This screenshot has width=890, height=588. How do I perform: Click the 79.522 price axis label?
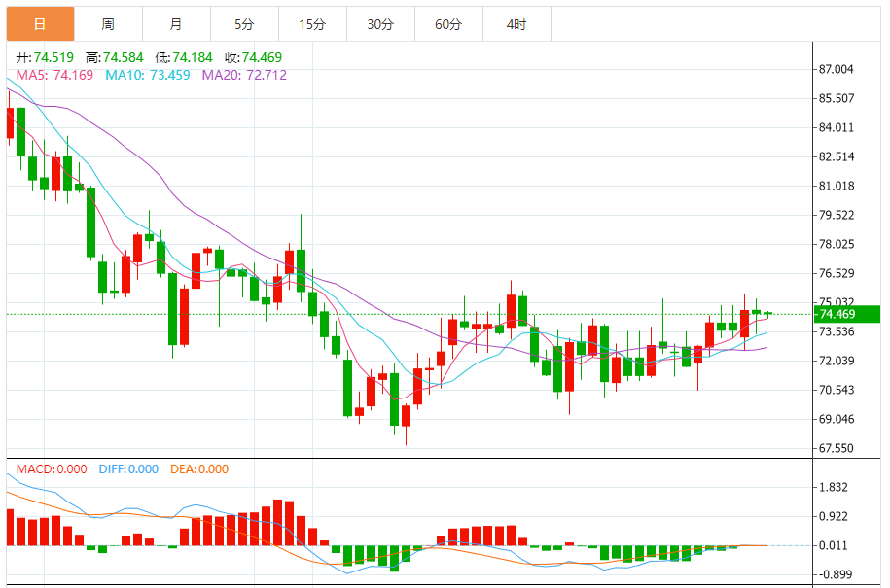837,215
